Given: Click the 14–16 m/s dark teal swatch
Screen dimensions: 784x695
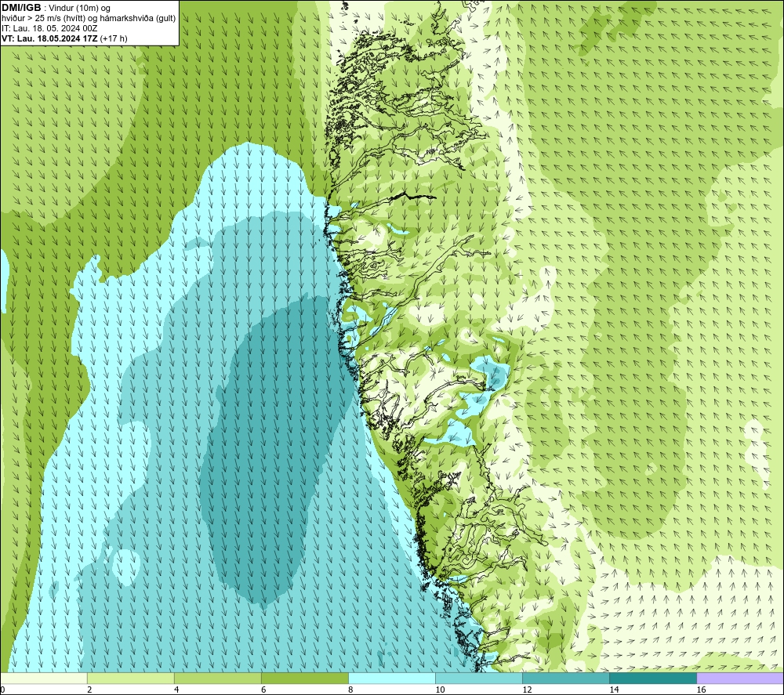Looking at the screenshot, I should click(652, 678).
